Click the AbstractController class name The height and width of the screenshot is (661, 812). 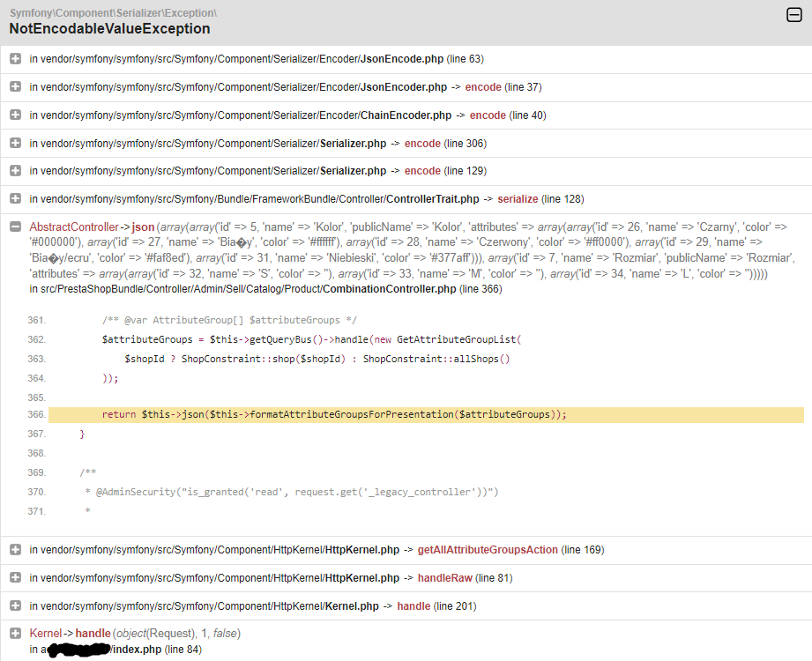(74, 227)
